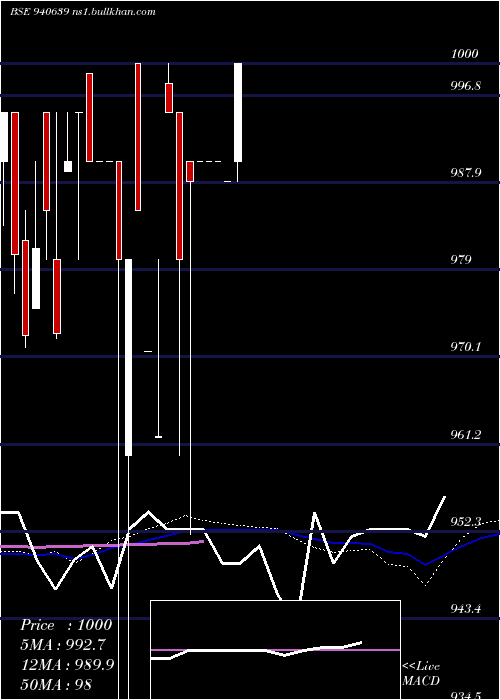
Task: Click the 979 price axis label
Action: pyautogui.click(x=461, y=259)
